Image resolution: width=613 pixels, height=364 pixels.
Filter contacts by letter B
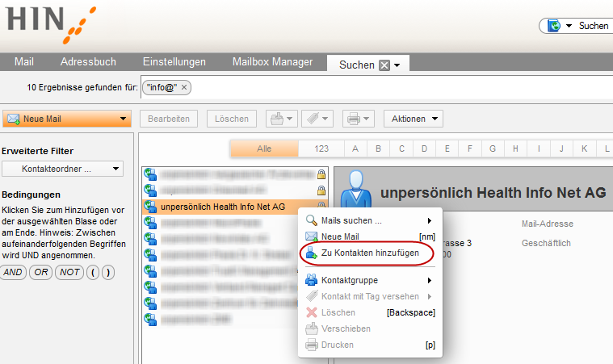(x=378, y=149)
